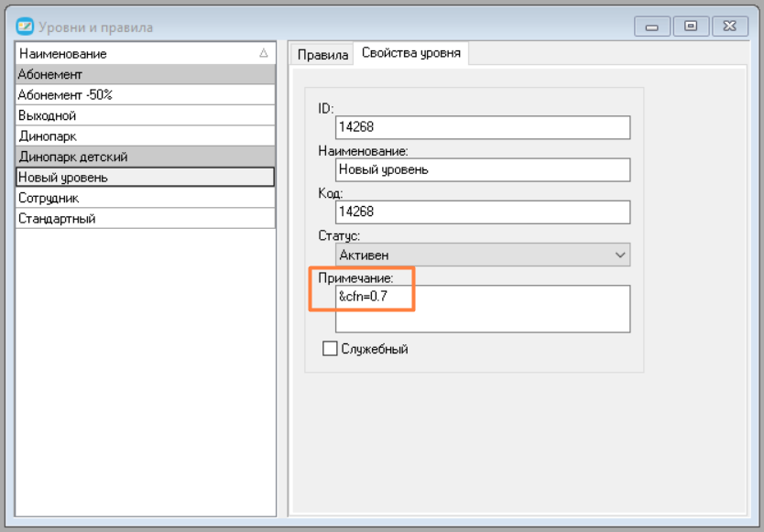Click the Наименование column header
The width and height of the screenshot is (764, 532).
pos(146,53)
